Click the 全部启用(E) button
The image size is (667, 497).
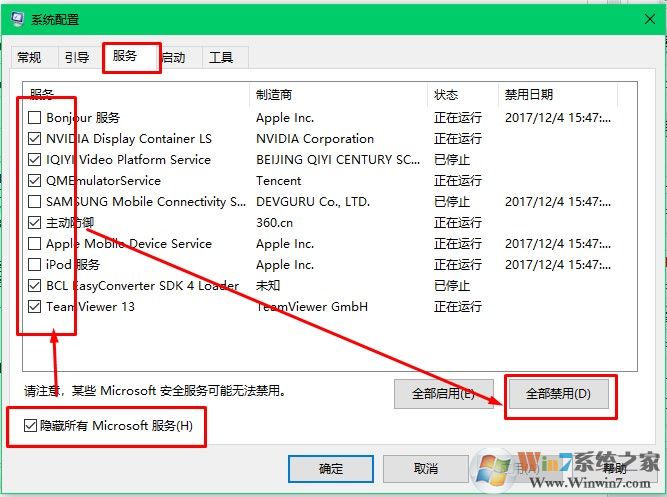click(444, 394)
